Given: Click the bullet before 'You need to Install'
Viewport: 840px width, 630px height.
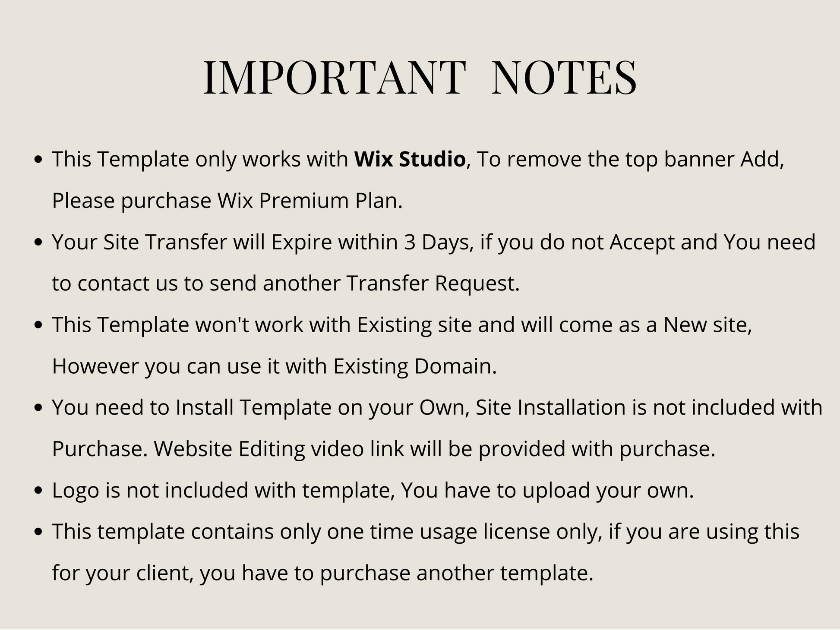Looking at the screenshot, I should pyautogui.click(x=39, y=408).
